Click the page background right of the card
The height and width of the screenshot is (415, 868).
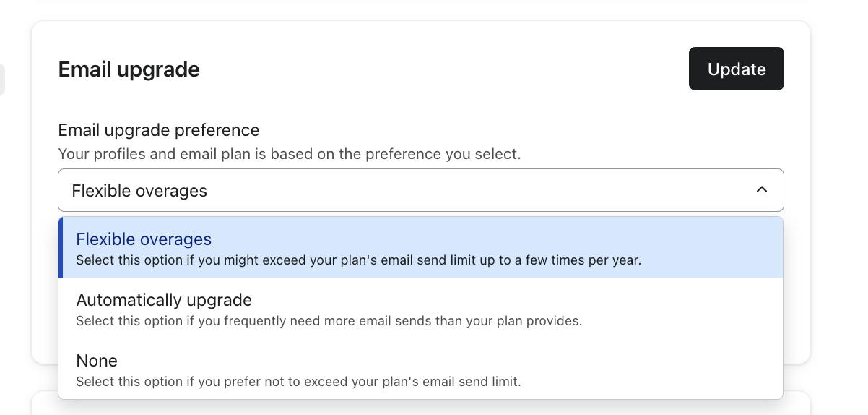(839, 181)
